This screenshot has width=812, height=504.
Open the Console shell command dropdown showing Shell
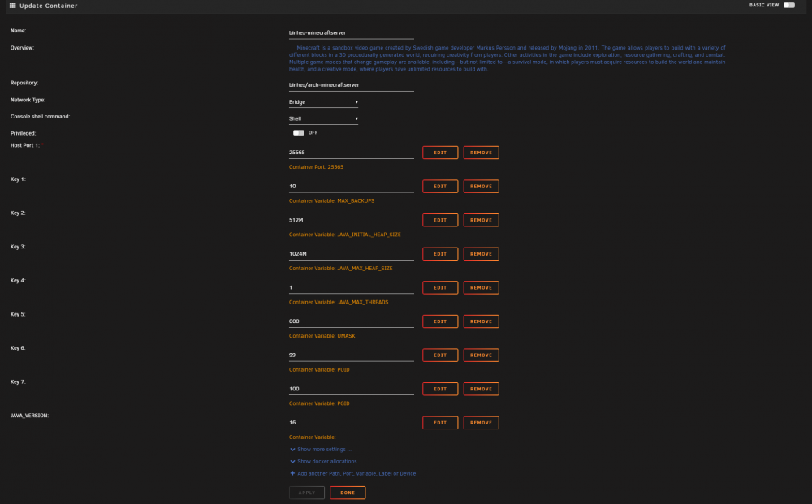click(324, 118)
